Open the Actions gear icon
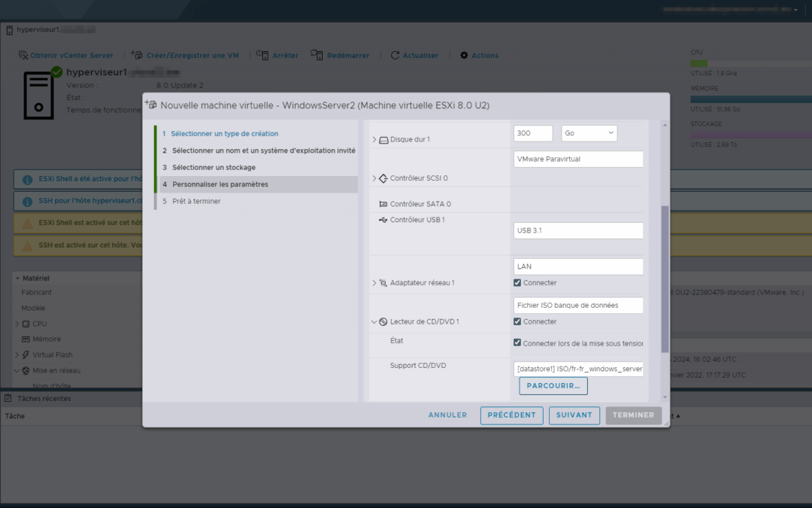The width and height of the screenshot is (812, 508). tap(464, 56)
